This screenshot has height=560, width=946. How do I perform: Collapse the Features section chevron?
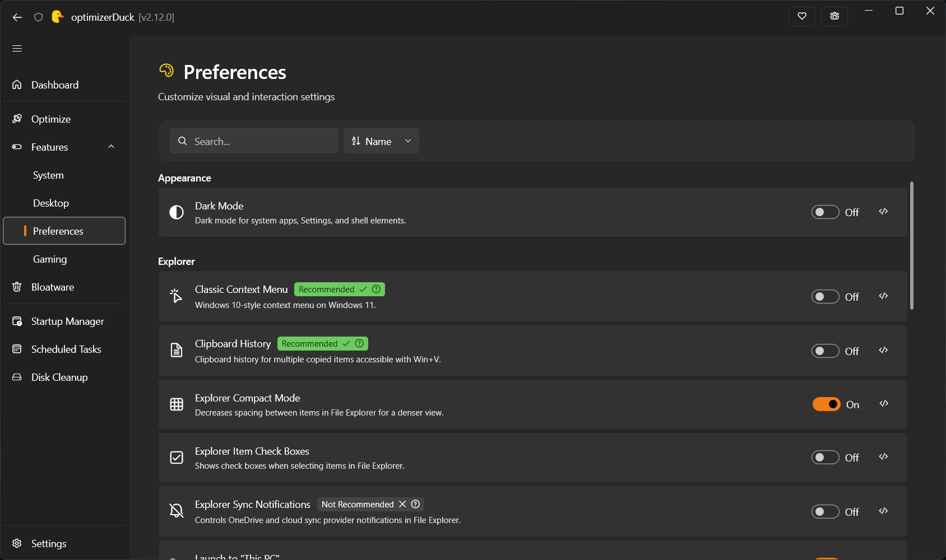(x=111, y=147)
